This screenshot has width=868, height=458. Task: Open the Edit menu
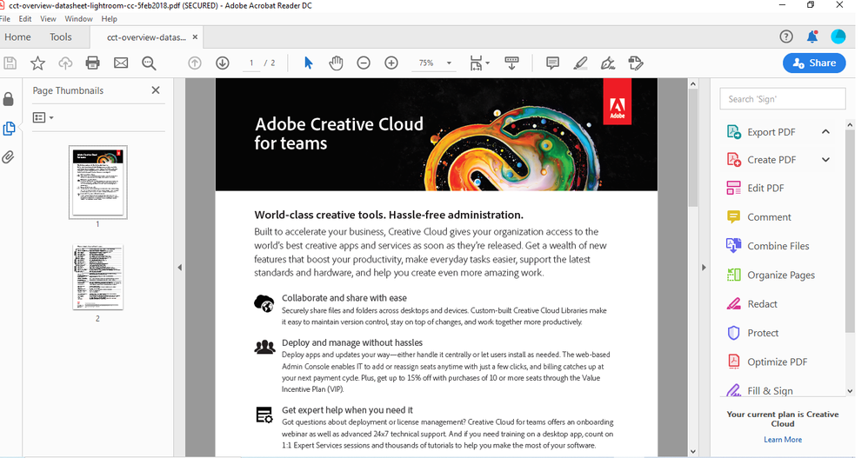click(x=25, y=19)
